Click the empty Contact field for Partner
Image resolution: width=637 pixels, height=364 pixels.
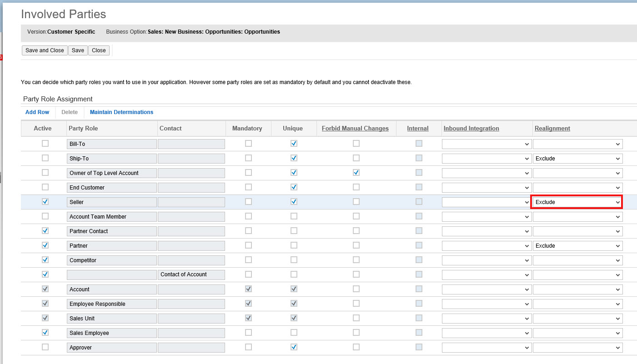coord(191,246)
